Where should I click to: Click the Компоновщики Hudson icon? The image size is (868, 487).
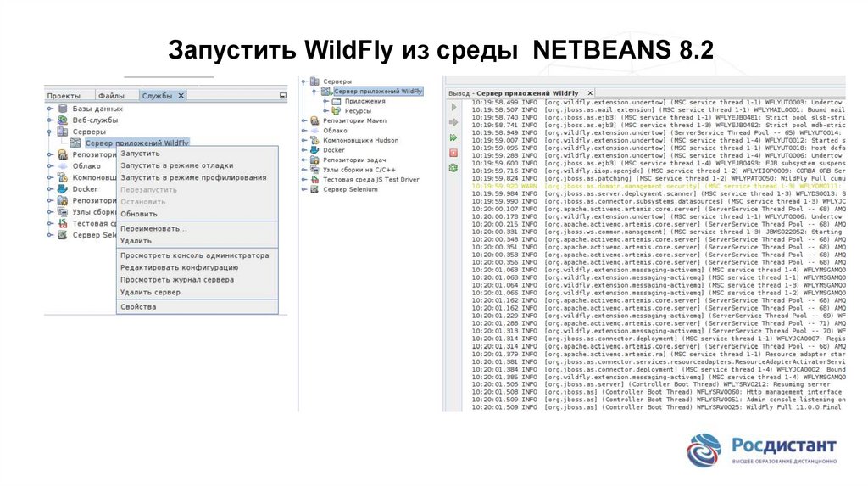click(314, 140)
